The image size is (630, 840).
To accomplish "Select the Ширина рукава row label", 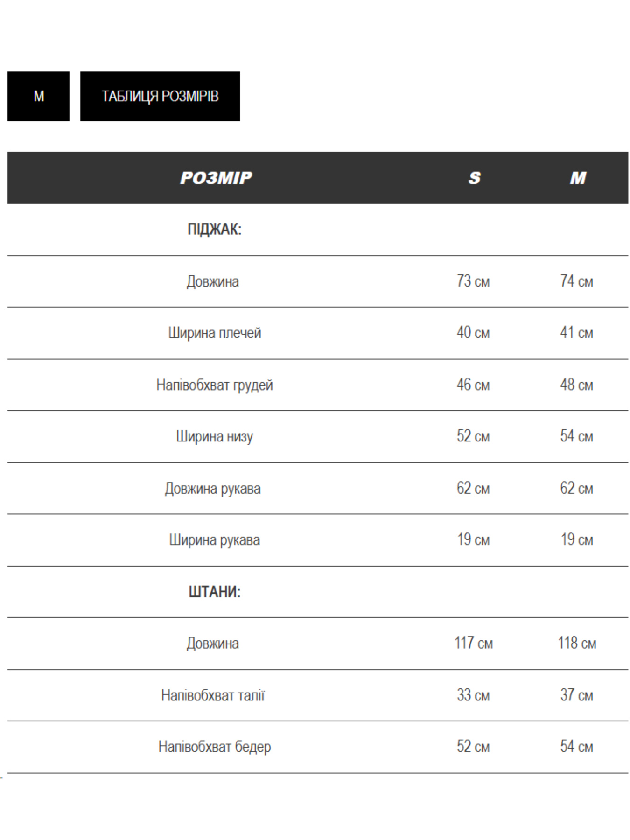I will coord(215,540).
